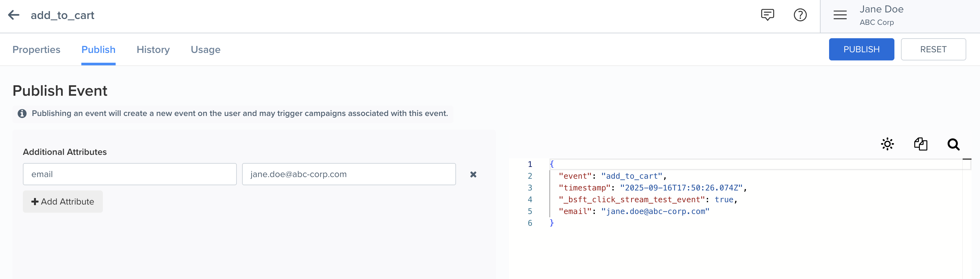This screenshot has height=279, width=980.
Task: Click line number 1 in editor gutter
Action: point(530,164)
